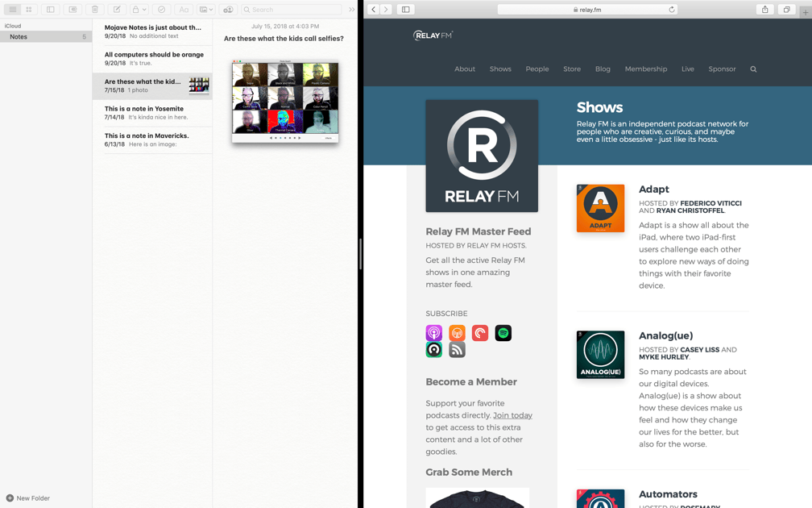Image resolution: width=812 pixels, height=508 pixels.
Task: Subscribe via Spotify icon
Action: coord(503,333)
